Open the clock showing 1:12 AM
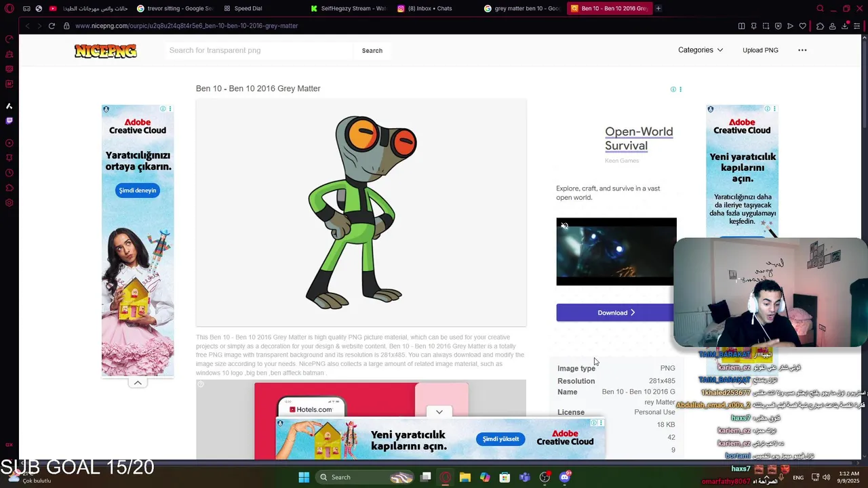The image size is (868, 488). (x=849, y=477)
